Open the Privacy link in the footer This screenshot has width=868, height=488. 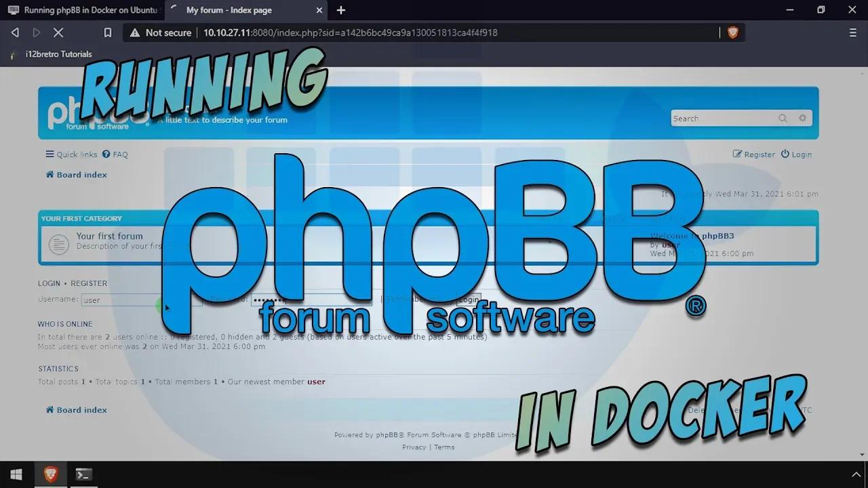pyautogui.click(x=414, y=447)
